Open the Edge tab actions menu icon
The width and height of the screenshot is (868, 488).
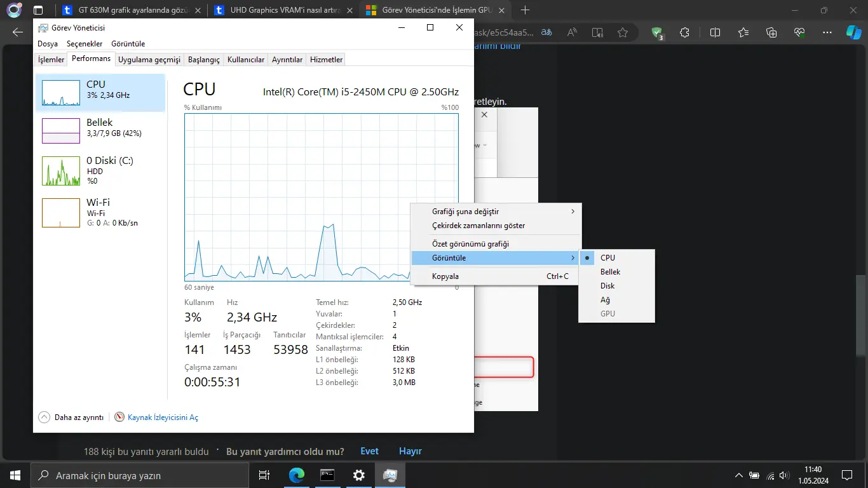[38, 10]
